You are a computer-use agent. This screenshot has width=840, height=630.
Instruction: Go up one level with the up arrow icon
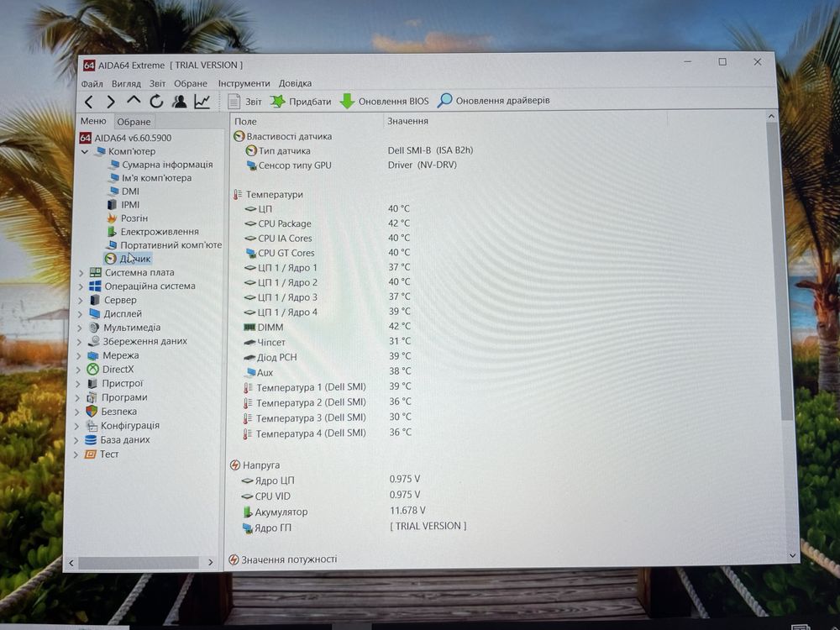click(x=134, y=100)
